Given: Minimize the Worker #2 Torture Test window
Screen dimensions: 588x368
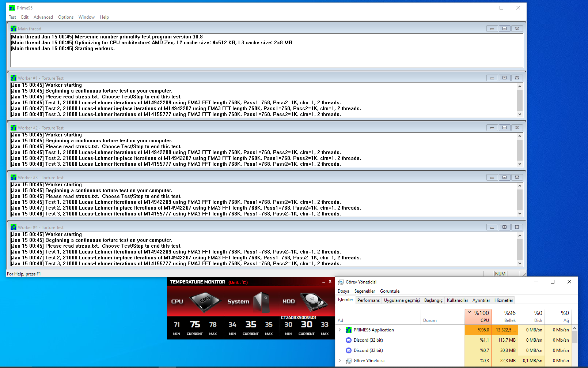Looking at the screenshot, I should pos(492,128).
